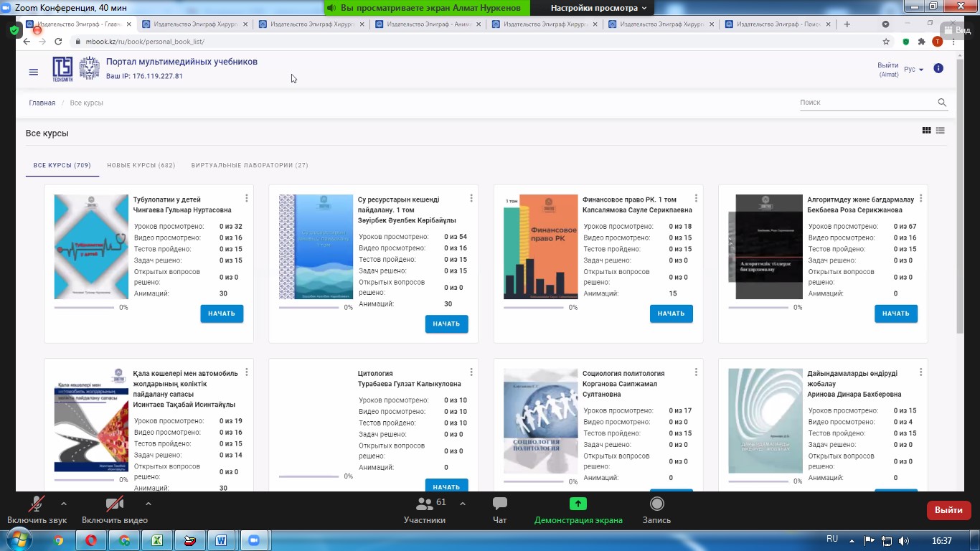The image size is (980, 551).
Task: Open the Настройки просмотра dropdown
Action: click(598, 8)
